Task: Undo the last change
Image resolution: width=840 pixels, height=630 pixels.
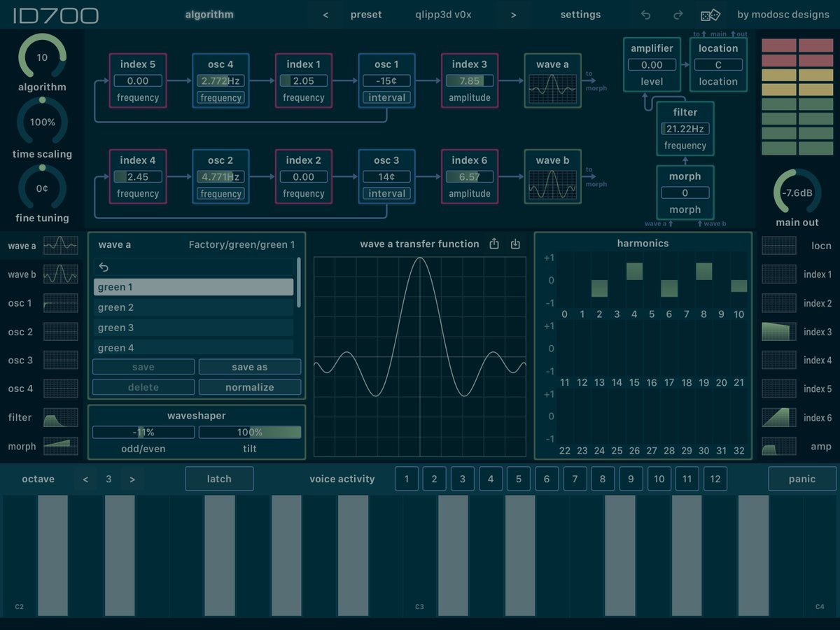Action: pyautogui.click(x=645, y=14)
